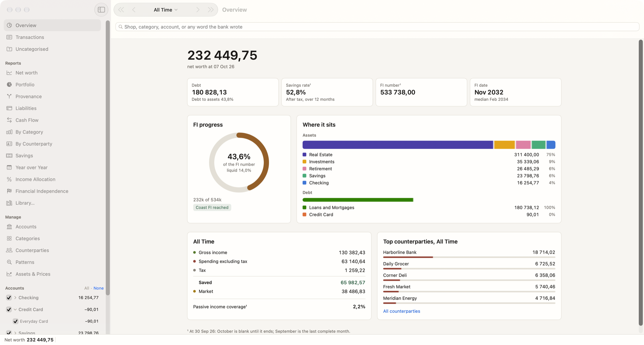Click Passive income coverage 2,2% row
This screenshot has height=345, width=644.
279,307
